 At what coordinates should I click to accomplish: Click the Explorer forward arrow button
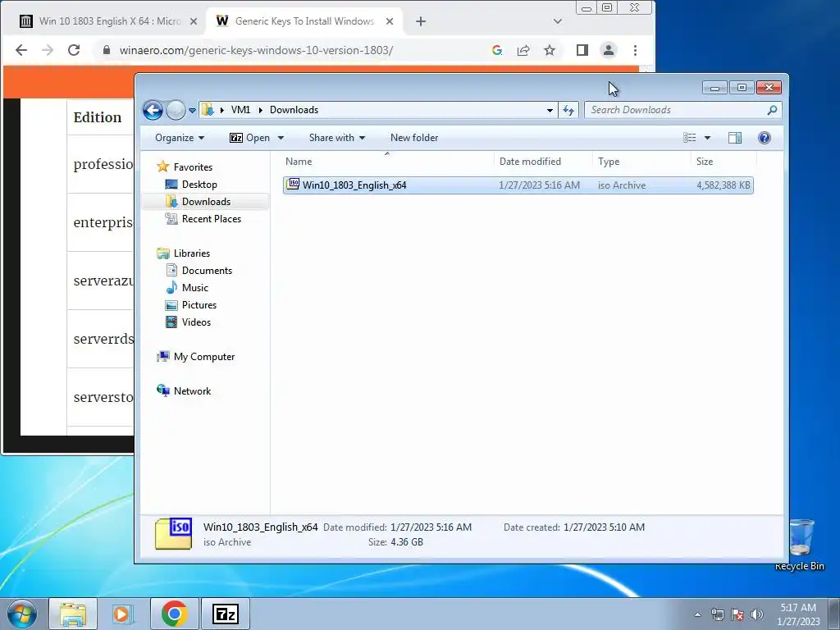coord(176,111)
